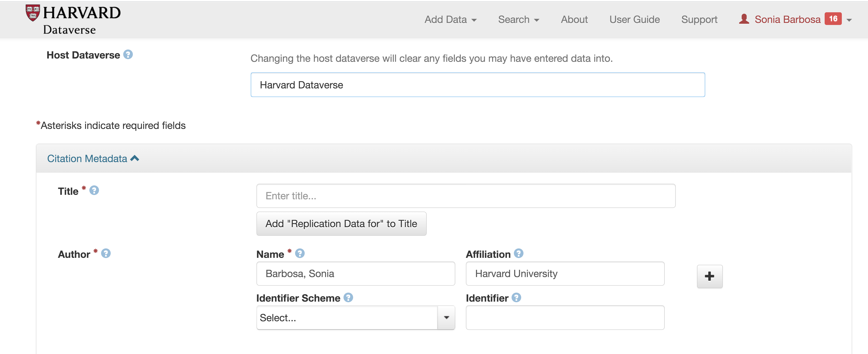Click the Affiliation input field
Viewport: 868px width, 354px height.
click(x=565, y=274)
